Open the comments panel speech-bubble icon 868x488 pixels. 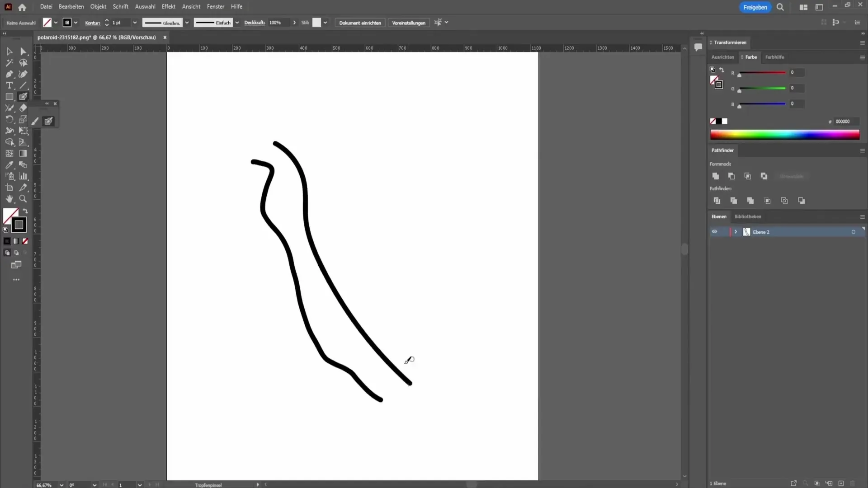click(x=698, y=47)
